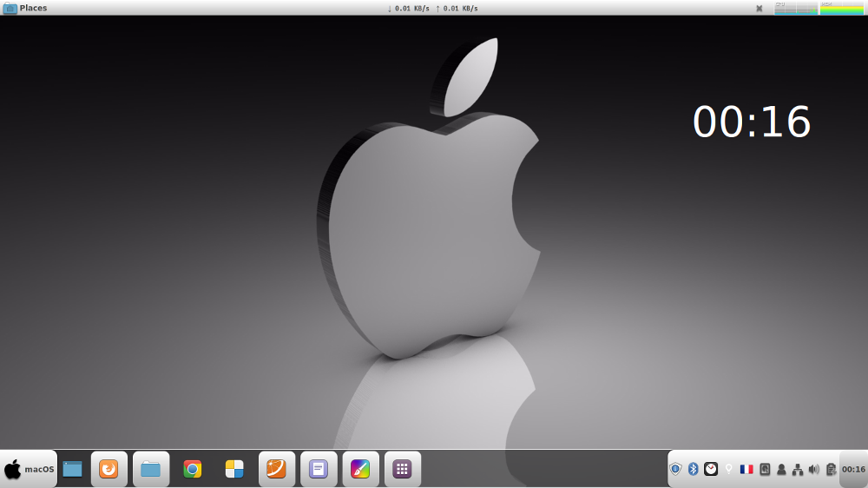Launch the colorful paintbrush graphics app
This screenshot has width=868, height=488.
click(360, 469)
